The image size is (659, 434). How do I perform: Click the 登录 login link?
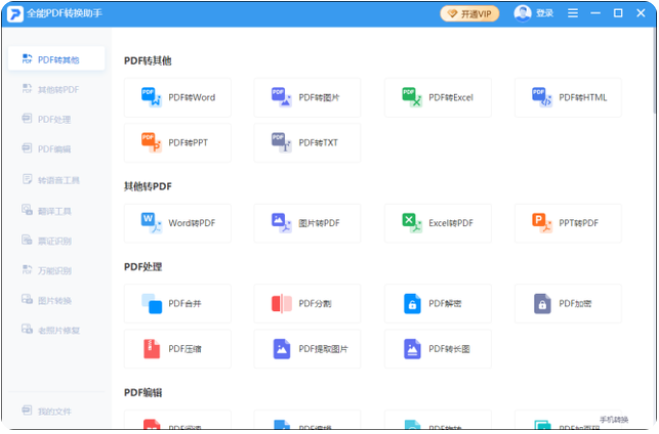tap(534, 13)
